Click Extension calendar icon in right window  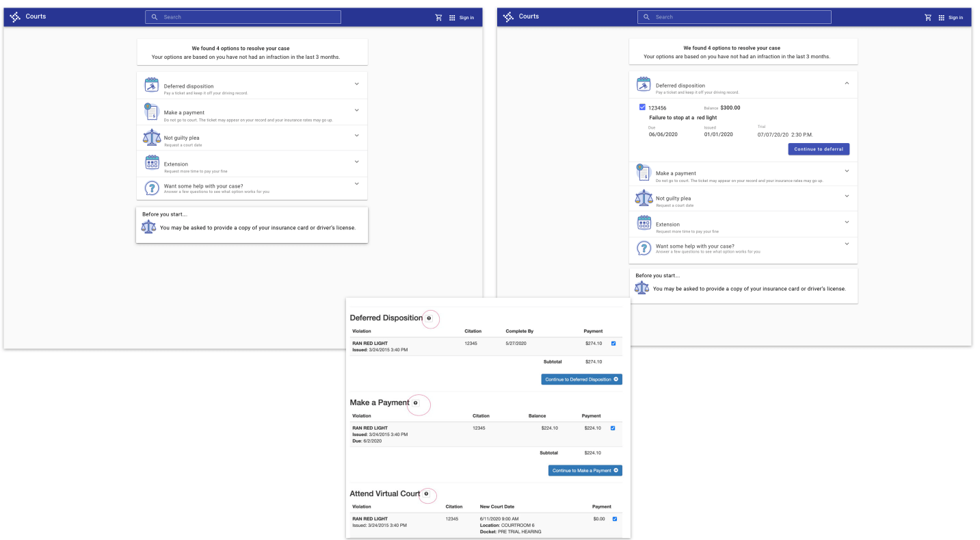pos(644,223)
